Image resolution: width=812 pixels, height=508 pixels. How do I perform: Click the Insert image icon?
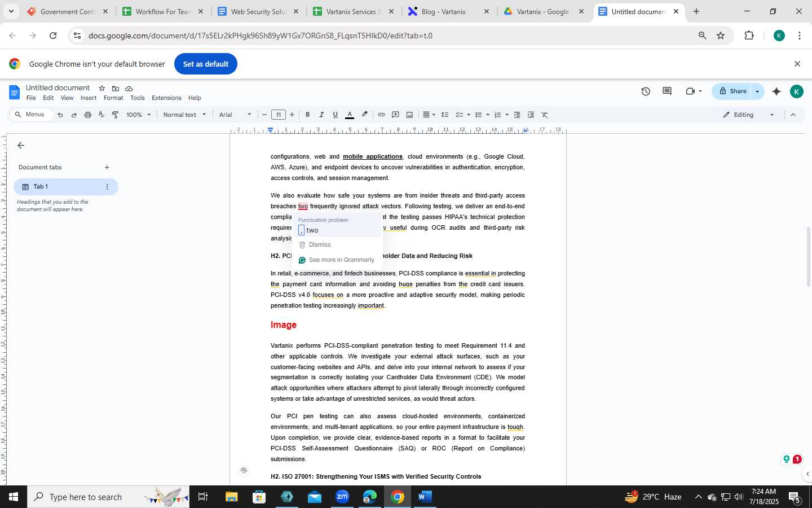409,115
